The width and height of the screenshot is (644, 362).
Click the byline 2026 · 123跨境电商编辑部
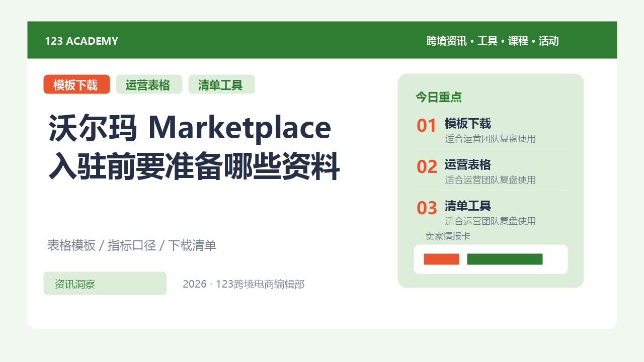tap(244, 284)
